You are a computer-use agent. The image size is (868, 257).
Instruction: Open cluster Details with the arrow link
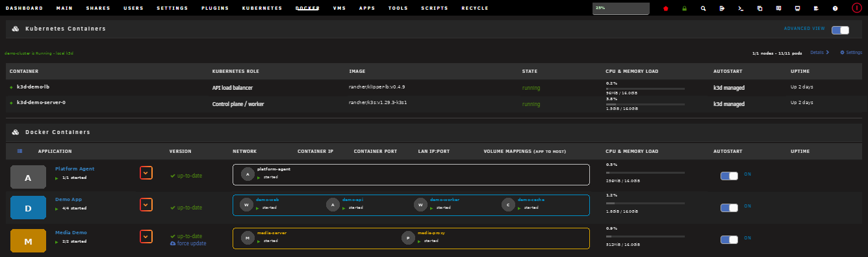pyautogui.click(x=819, y=52)
